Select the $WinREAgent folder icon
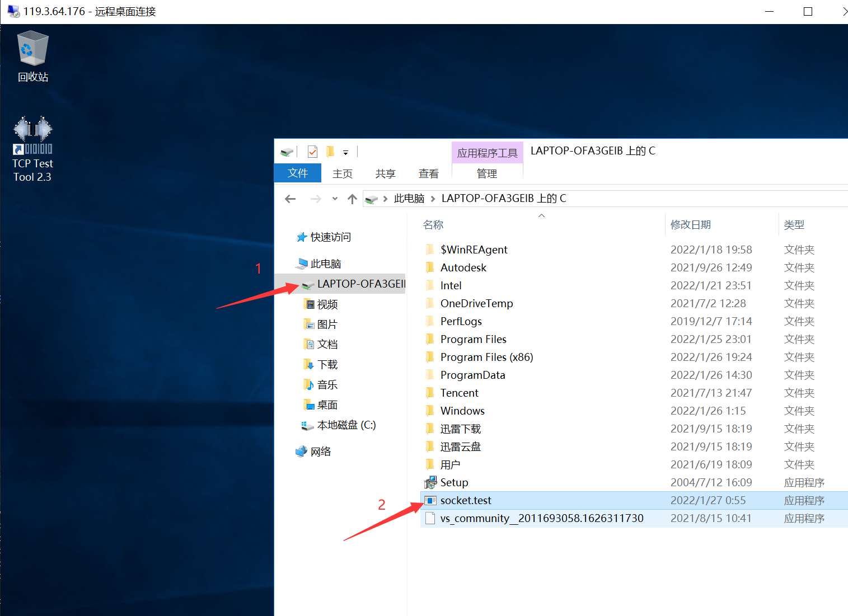 click(430, 250)
